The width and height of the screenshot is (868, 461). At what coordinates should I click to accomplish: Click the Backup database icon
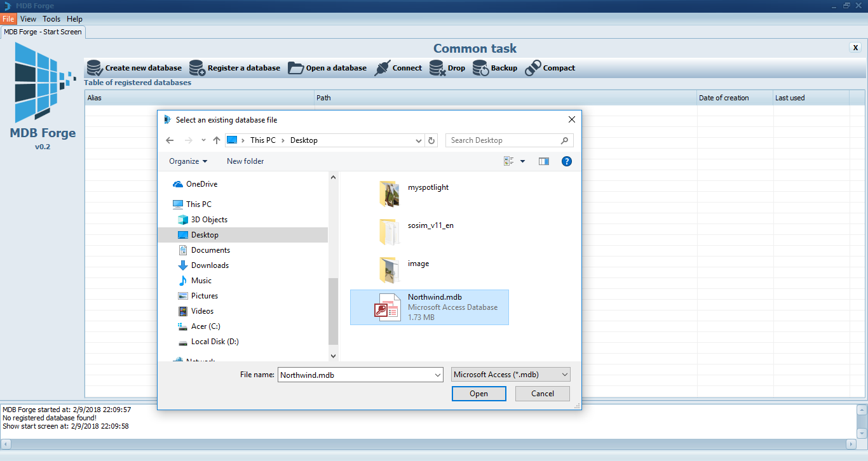[480, 68]
